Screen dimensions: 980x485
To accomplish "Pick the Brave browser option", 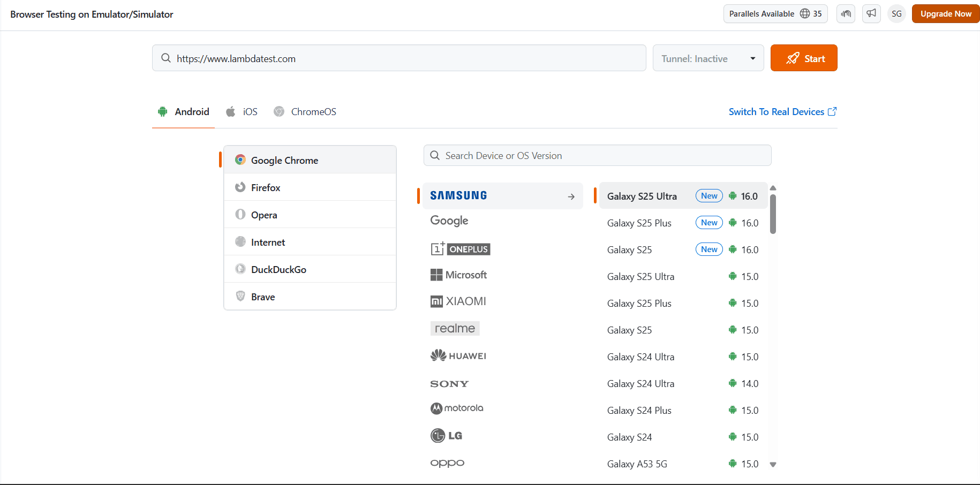I will click(x=263, y=297).
